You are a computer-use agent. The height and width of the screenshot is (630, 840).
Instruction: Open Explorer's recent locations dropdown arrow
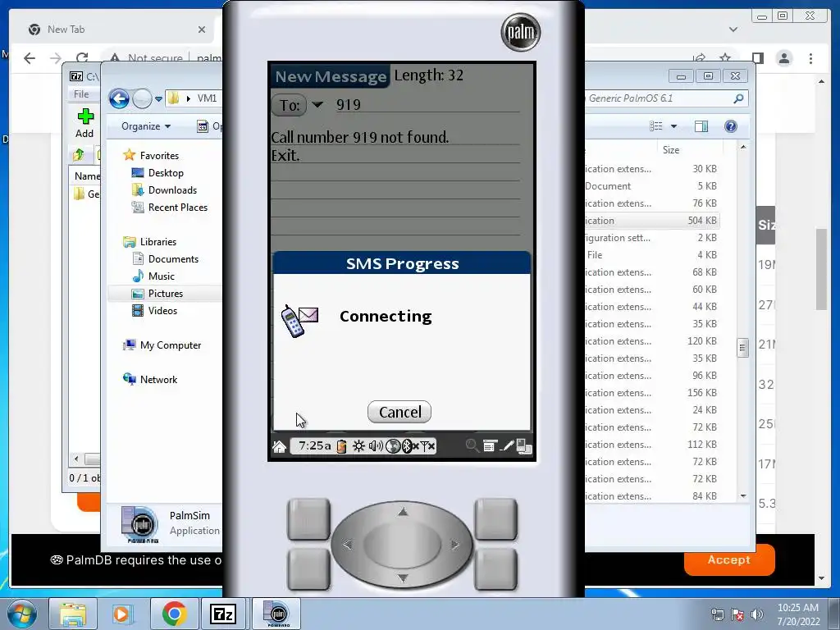click(x=158, y=98)
